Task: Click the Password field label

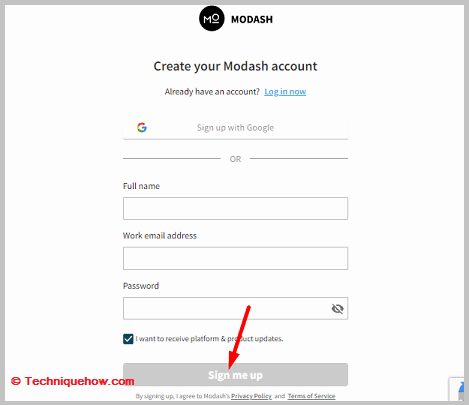Action: [x=141, y=286]
